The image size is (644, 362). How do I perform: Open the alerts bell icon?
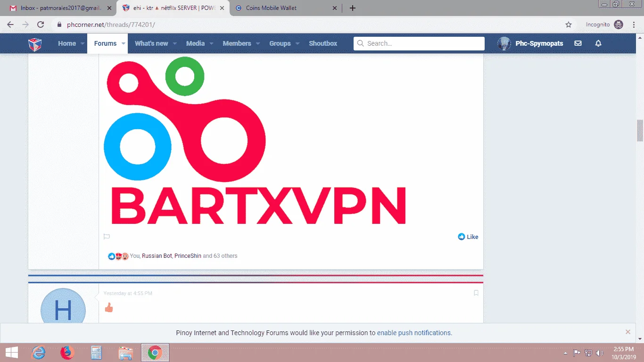tap(598, 43)
